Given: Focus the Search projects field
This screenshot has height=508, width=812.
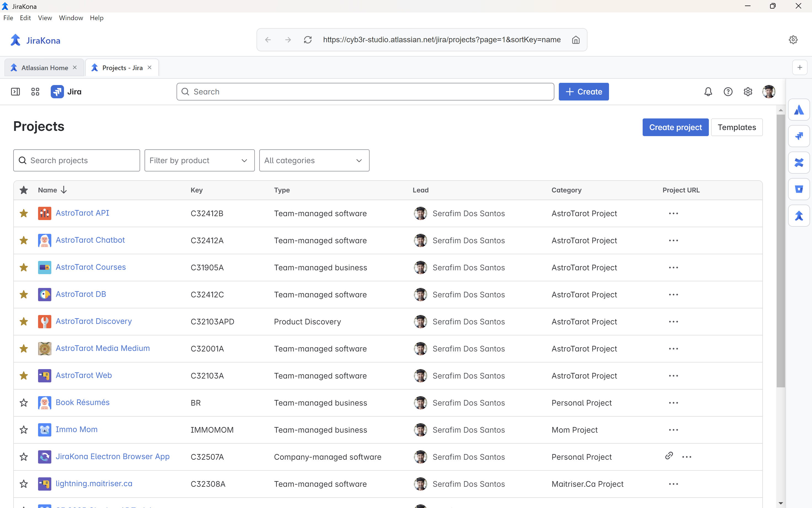Looking at the screenshot, I should coord(76,160).
